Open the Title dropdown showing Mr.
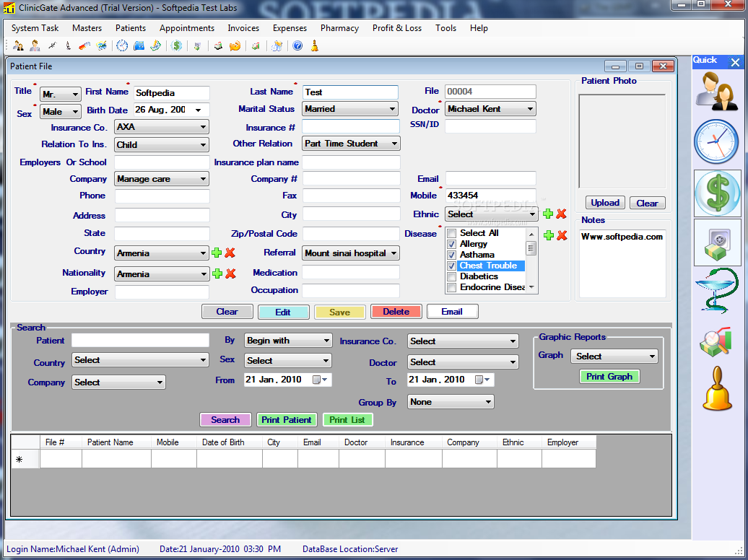The height and width of the screenshot is (560, 748). click(61, 94)
